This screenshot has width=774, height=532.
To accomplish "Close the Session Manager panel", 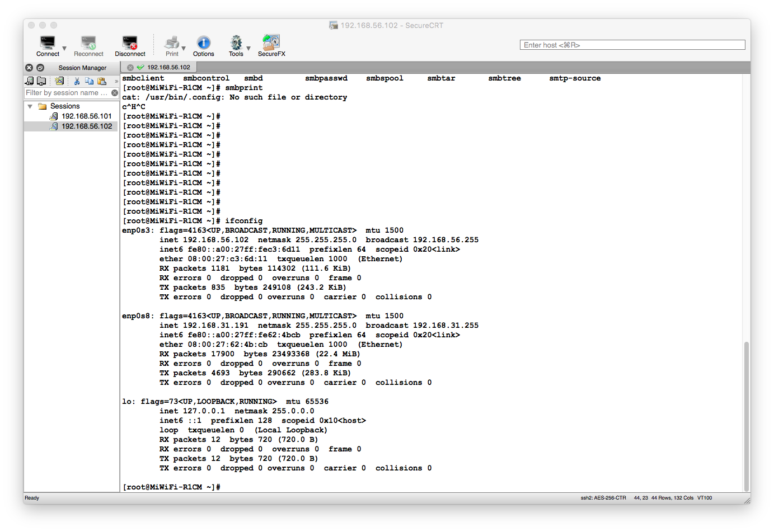I will pyautogui.click(x=29, y=68).
